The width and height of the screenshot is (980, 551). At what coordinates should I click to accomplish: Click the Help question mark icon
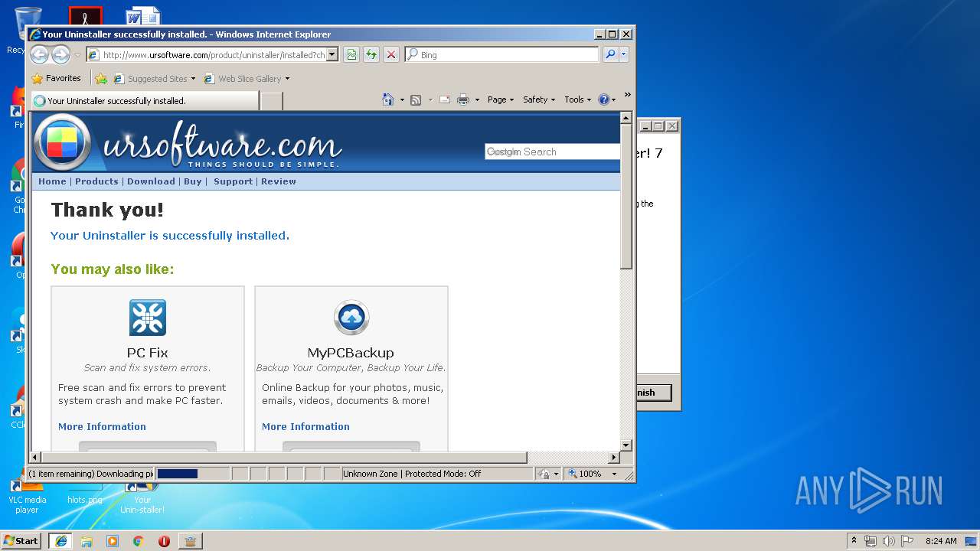point(603,99)
